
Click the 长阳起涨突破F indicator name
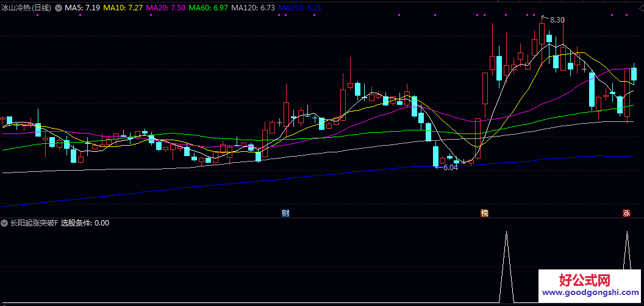[34, 224]
